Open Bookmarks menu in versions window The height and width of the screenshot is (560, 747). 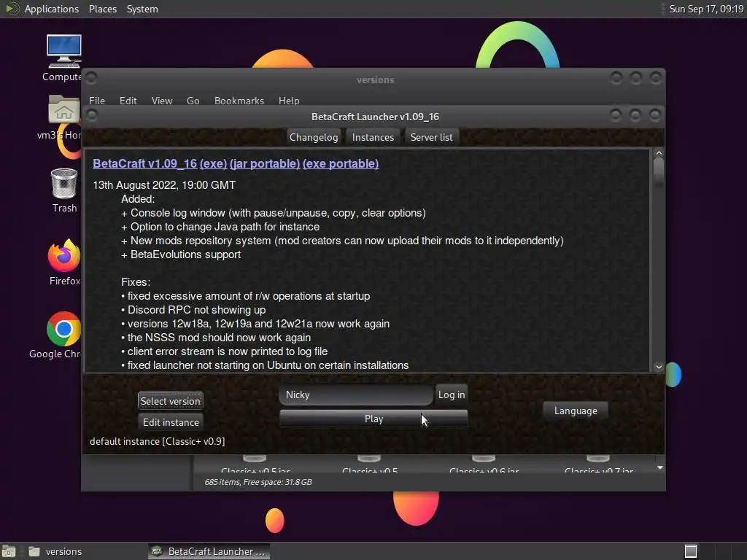point(239,101)
